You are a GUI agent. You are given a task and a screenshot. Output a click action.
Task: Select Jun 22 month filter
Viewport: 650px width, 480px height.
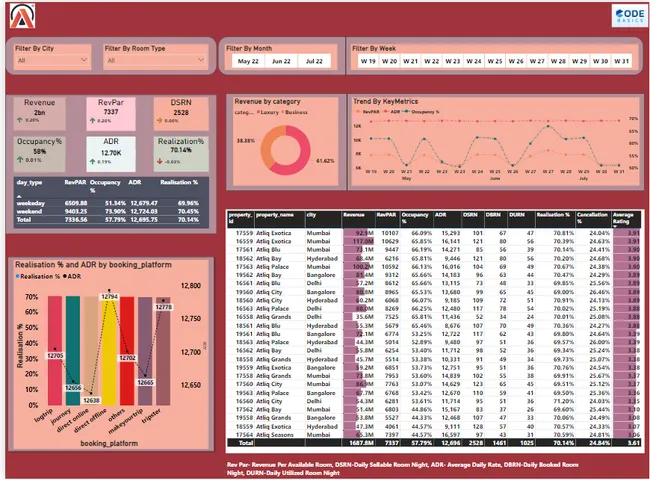(281, 61)
